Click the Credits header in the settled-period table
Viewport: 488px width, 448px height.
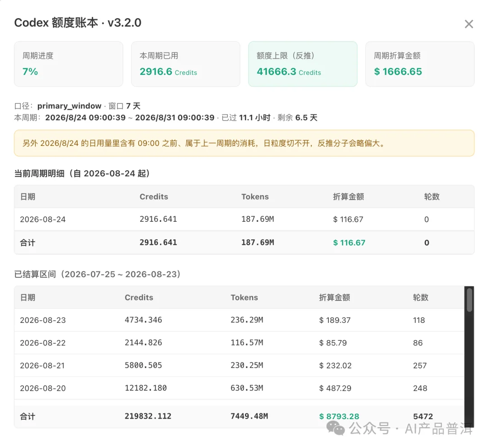(139, 298)
